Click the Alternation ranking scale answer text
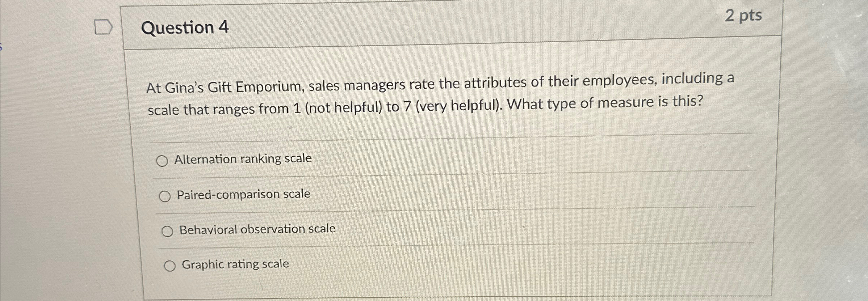 click(243, 158)
